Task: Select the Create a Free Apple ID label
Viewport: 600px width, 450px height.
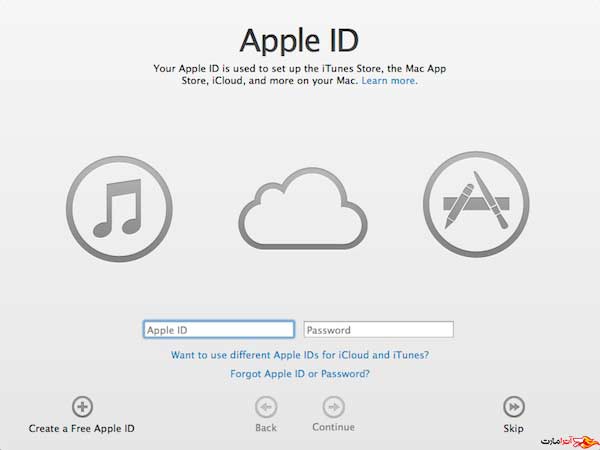Action: 82,428
